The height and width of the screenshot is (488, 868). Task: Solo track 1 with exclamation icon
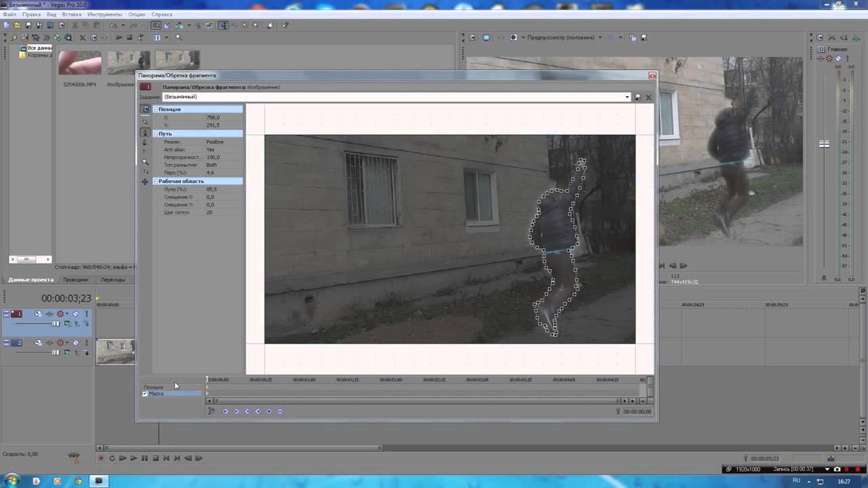pyautogui.click(x=87, y=314)
